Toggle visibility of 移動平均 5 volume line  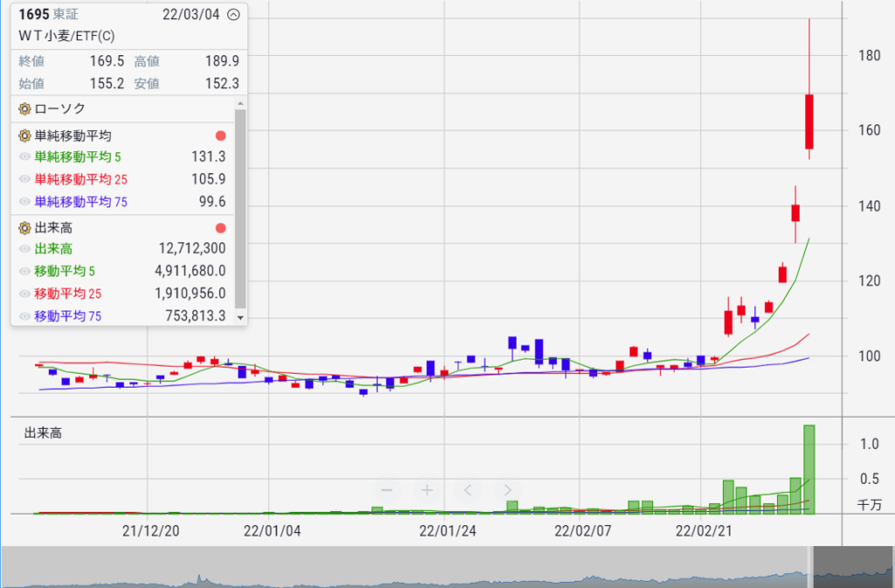tap(24, 271)
